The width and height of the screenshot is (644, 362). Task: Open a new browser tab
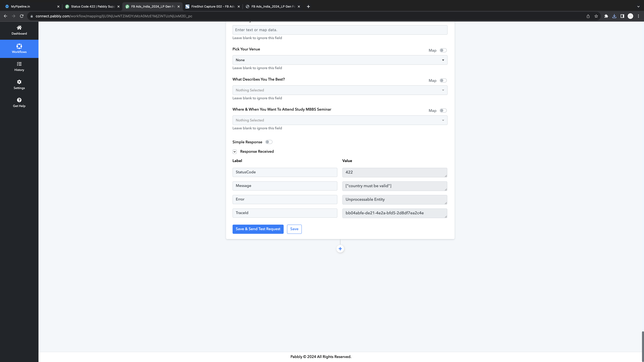[x=308, y=7]
